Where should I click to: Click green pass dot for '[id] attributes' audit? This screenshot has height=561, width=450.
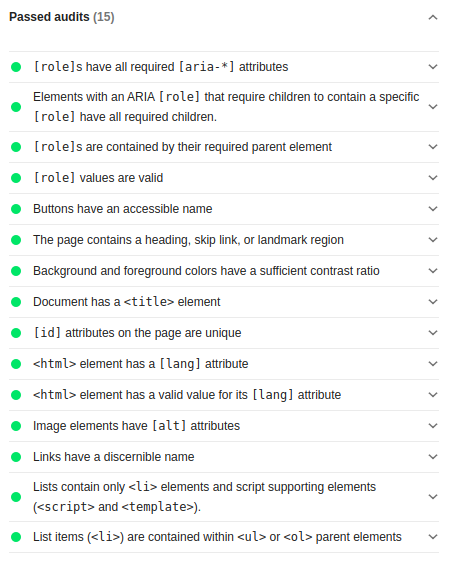[16, 333]
